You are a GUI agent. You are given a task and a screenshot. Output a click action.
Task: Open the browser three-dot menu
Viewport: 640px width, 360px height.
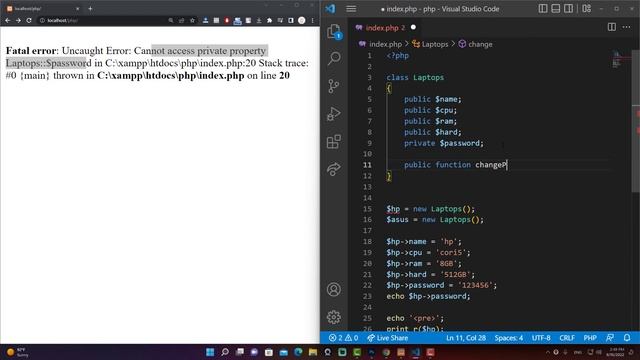(x=313, y=20)
